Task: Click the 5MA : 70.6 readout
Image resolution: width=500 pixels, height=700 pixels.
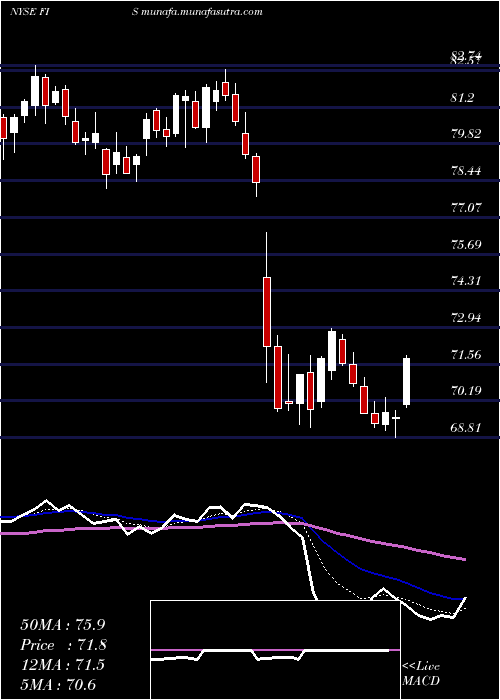Action: tap(58, 684)
